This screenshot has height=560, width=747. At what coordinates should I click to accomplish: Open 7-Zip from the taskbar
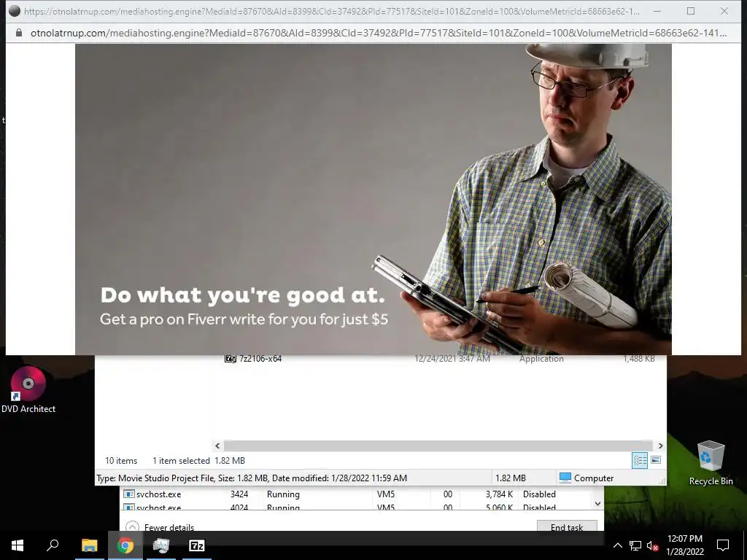197,545
